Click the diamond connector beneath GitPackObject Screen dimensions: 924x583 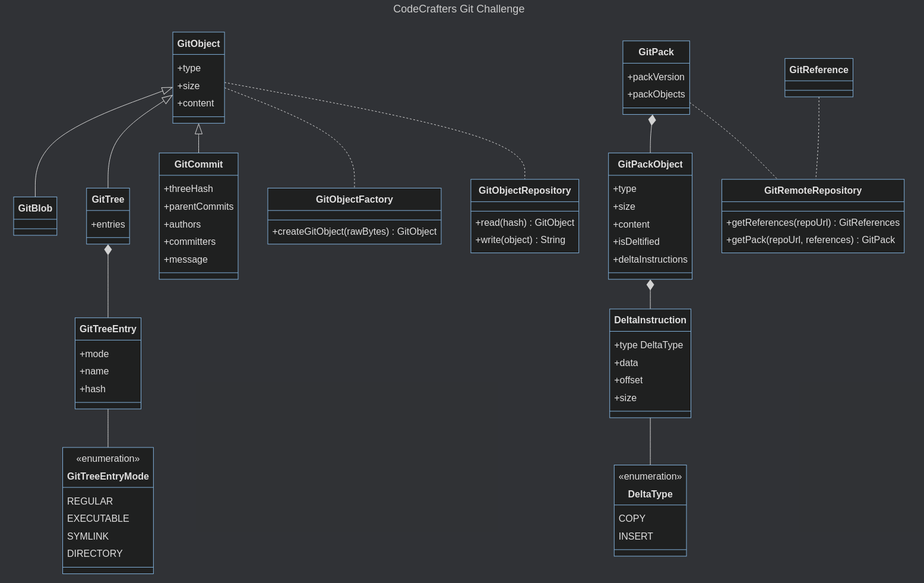(x=650, y=285)
